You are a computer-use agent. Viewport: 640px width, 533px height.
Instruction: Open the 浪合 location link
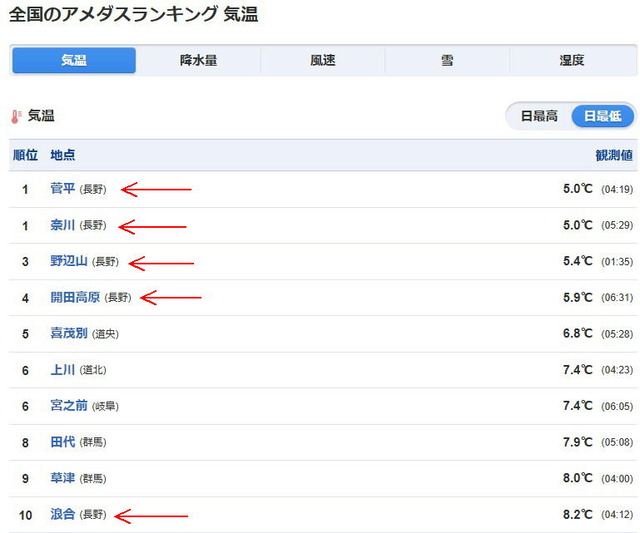pyautogui.click(x=62, y=514)
